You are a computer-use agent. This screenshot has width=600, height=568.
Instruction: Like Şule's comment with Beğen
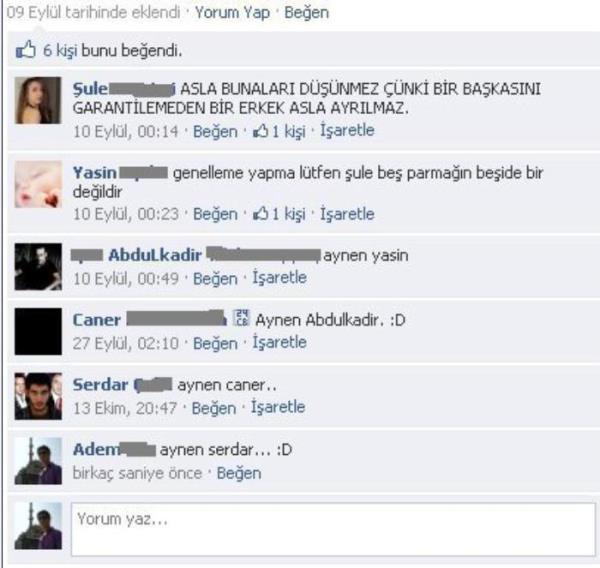(x=215, y=132)
